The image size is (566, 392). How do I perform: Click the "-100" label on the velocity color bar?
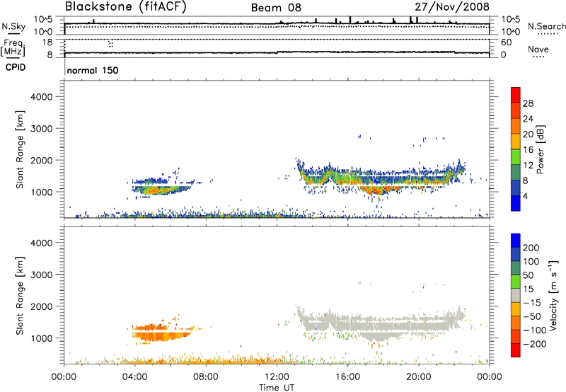point(535,330)
